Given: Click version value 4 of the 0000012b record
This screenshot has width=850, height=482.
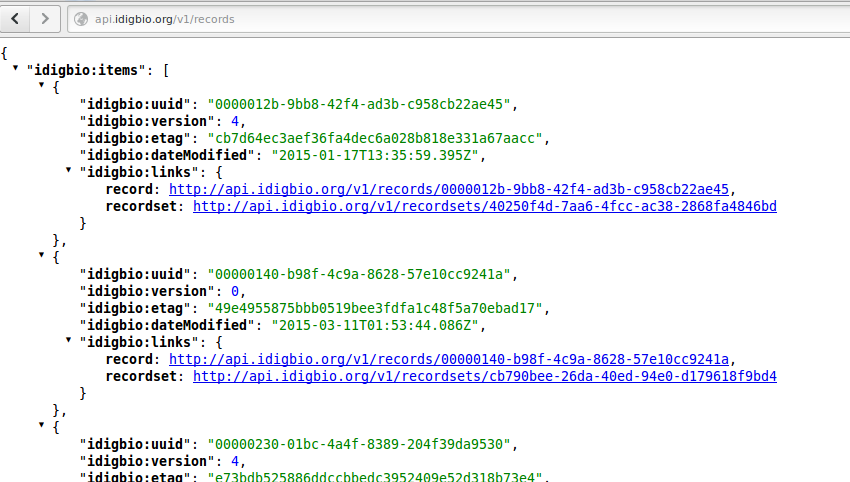Looking at the screenshot, I should 235,121.
